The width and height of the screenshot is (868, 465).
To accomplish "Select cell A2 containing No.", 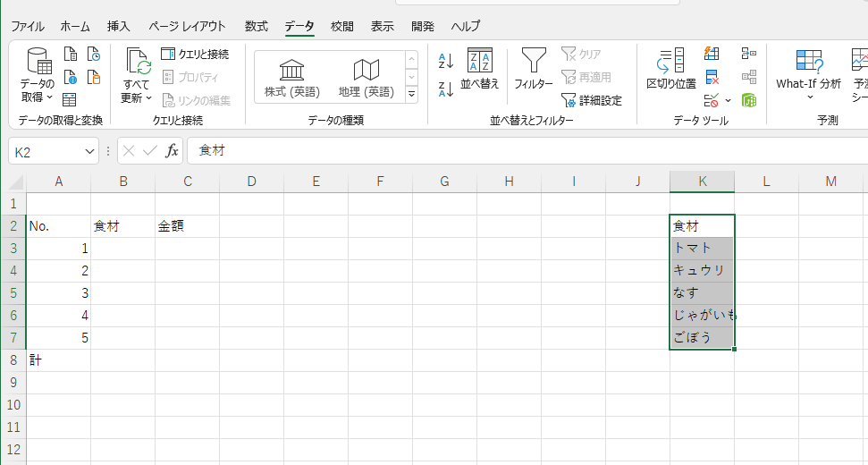I will [59, 226].
